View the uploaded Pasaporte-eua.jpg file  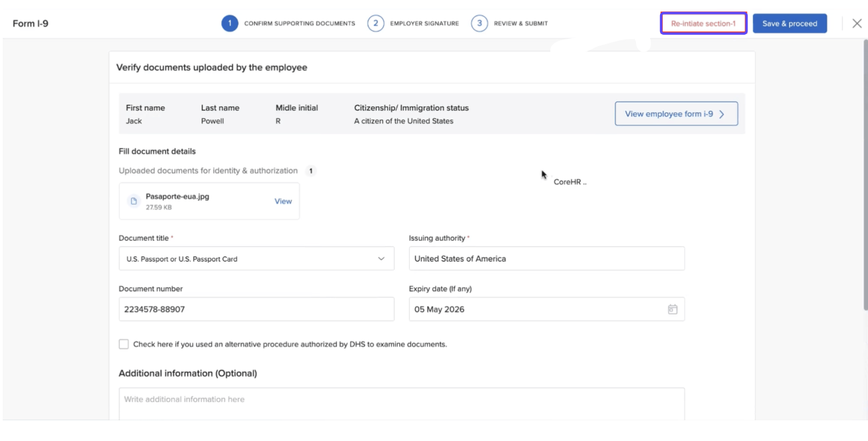coord(283,201)
